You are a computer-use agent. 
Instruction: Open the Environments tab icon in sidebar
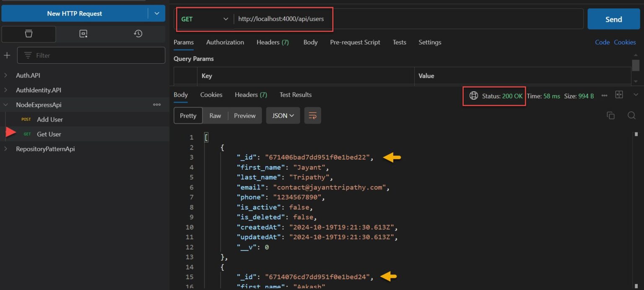(x=83, y=34)
